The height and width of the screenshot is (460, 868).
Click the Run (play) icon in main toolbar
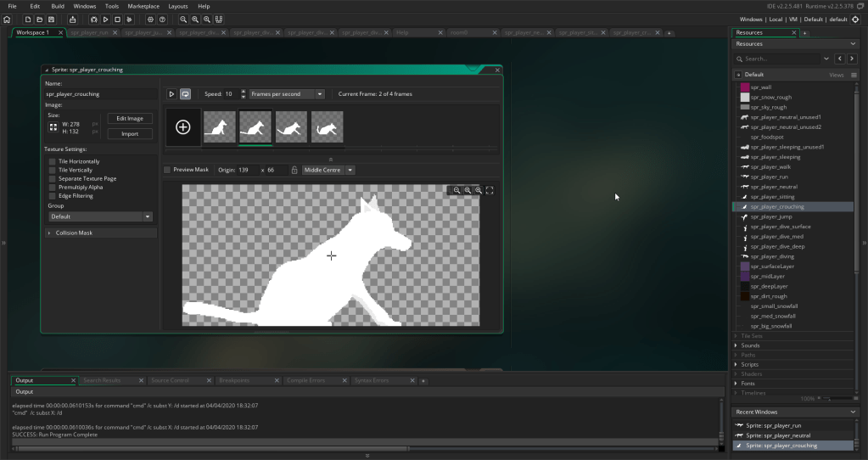coord(105,19)
